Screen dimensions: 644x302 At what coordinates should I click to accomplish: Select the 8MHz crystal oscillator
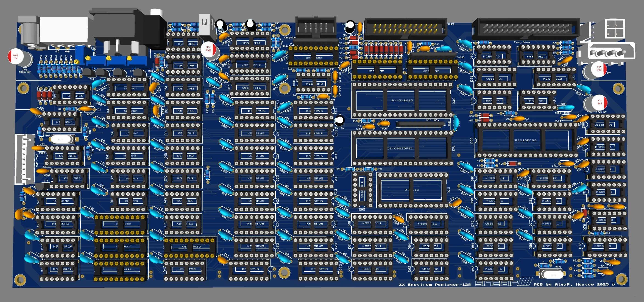[x=551, y=274]
